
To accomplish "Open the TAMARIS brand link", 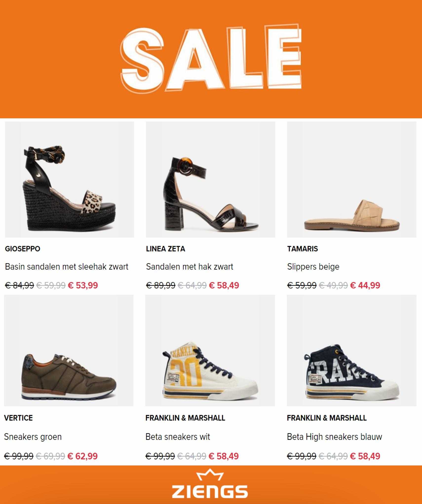I will pyautogui.click(x=302, y=249).
